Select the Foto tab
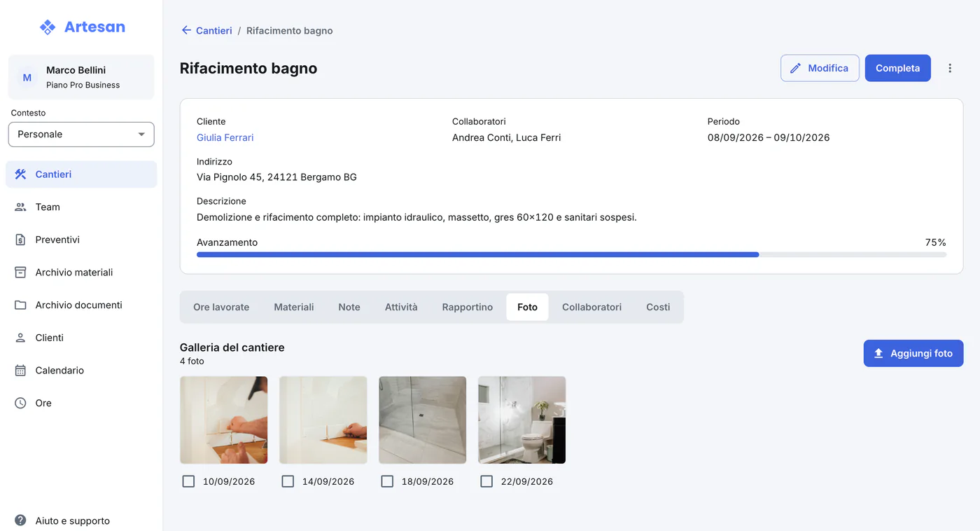This screenshot has height=531, width=980. (527, 307)
